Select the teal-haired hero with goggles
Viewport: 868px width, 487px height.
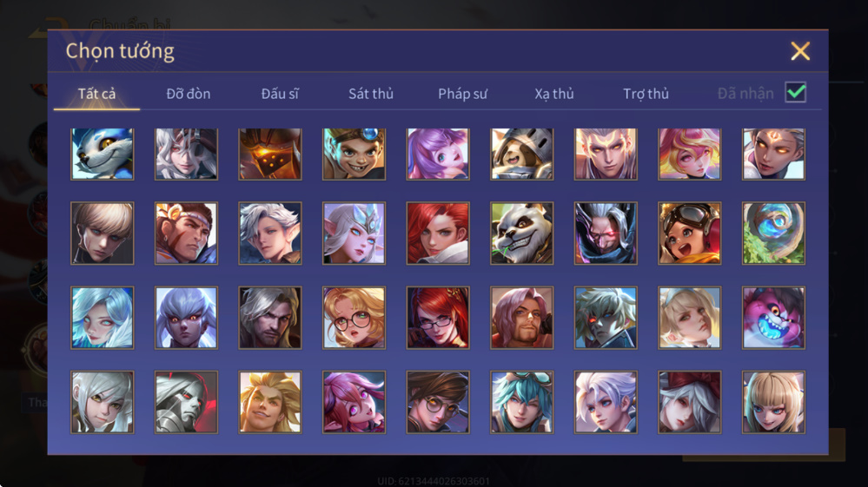coord(521,402)
